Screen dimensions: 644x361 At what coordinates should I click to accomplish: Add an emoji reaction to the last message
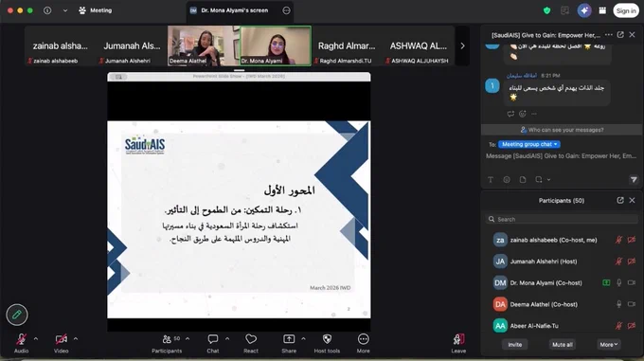523,114
